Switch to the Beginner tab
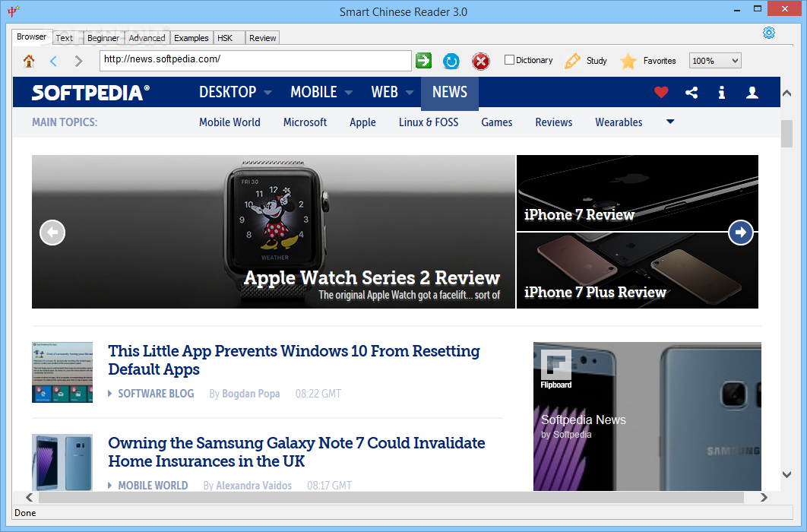The height and width of the screenshot is (532, 807). click(103, 38)
